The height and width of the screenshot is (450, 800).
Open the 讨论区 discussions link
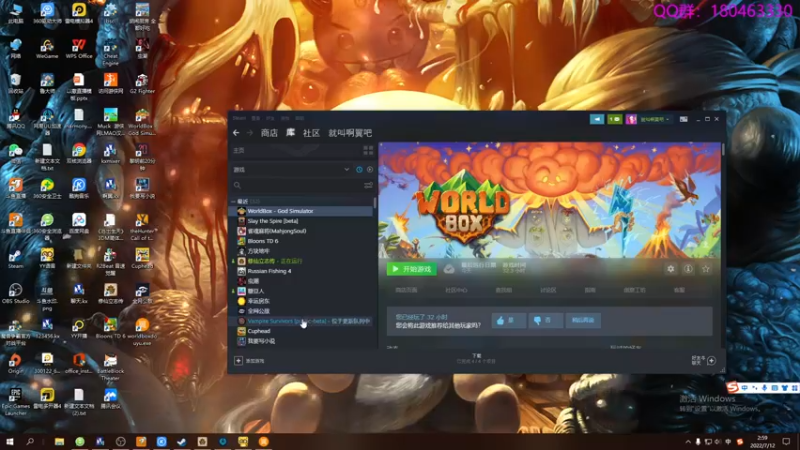click(548, 290)
